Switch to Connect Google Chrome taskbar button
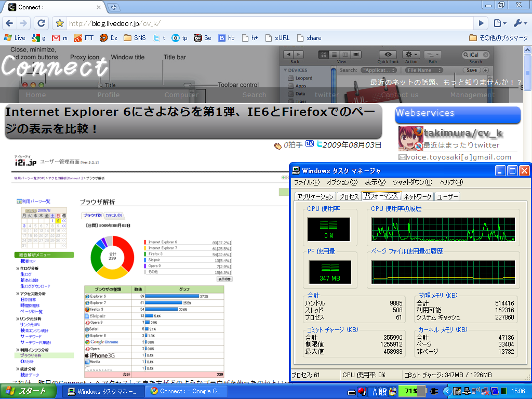 tap(187, 392)
